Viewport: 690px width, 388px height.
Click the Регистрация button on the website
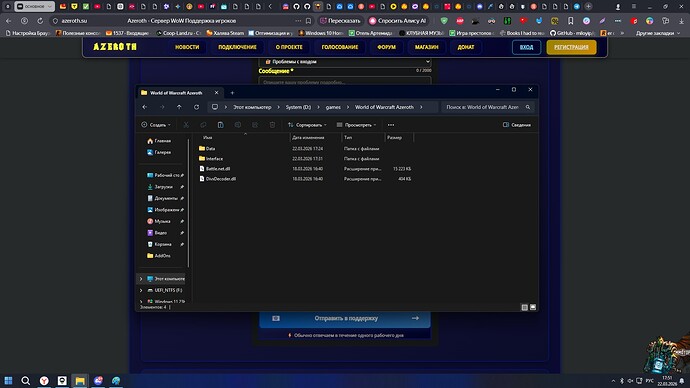(571, 47)
